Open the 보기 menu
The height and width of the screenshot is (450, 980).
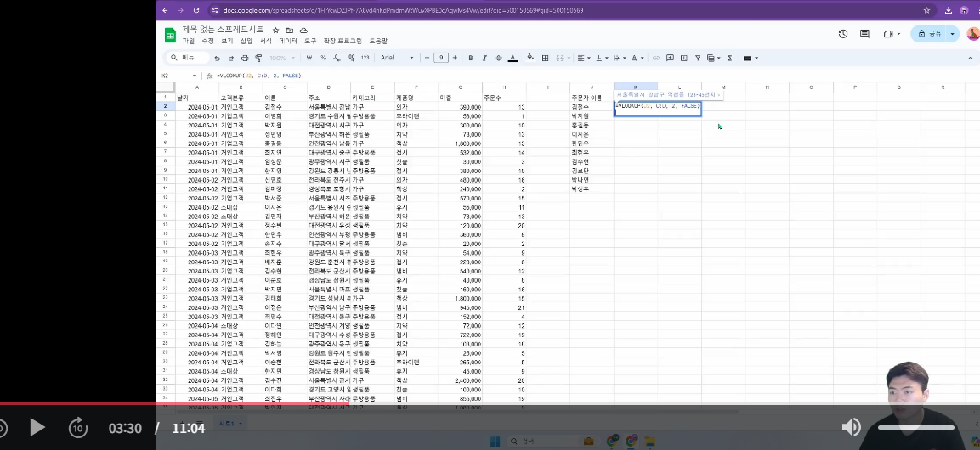pyautogui.click(x=227, y=42)
